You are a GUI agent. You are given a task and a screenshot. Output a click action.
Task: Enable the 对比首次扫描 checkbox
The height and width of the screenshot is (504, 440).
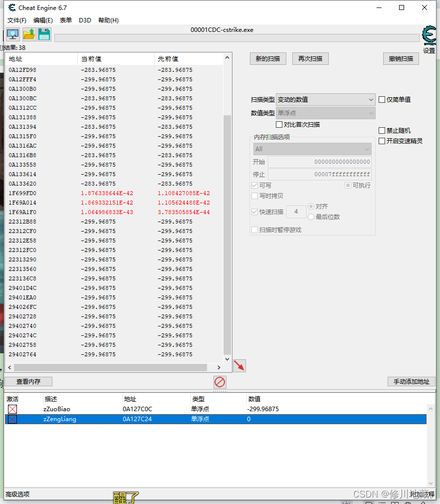coord(279,124)
